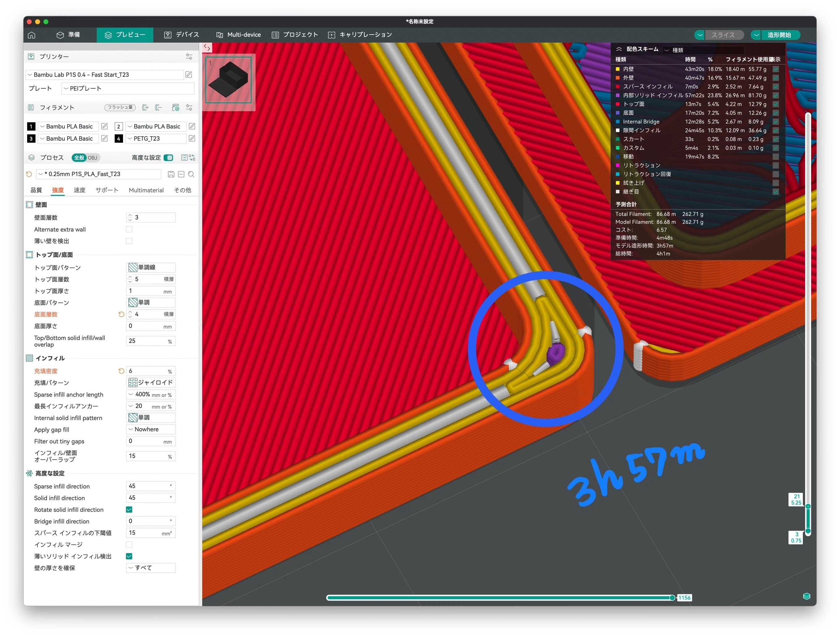The image size is (840, 637).
Task: Select the plate 1 thumbnail
Action: click(x=228, y=80)
